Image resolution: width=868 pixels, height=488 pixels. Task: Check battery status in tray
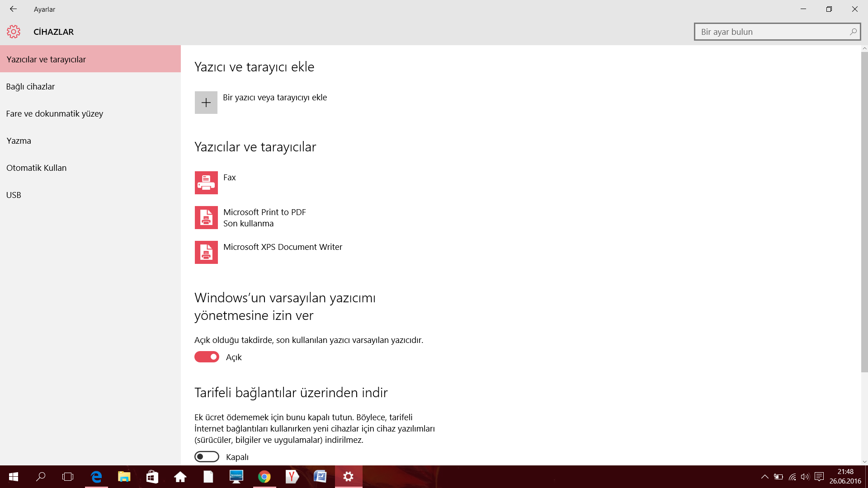pyautogui.click(x=778, y=477)
